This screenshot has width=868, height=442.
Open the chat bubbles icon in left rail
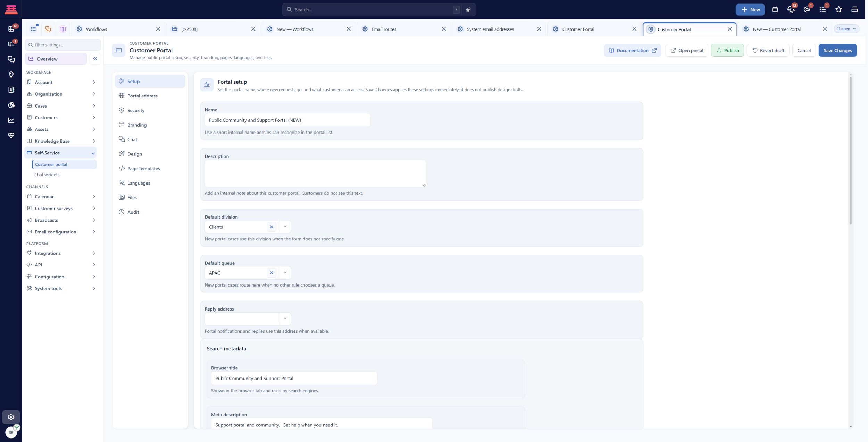click(x=11, y=59)
